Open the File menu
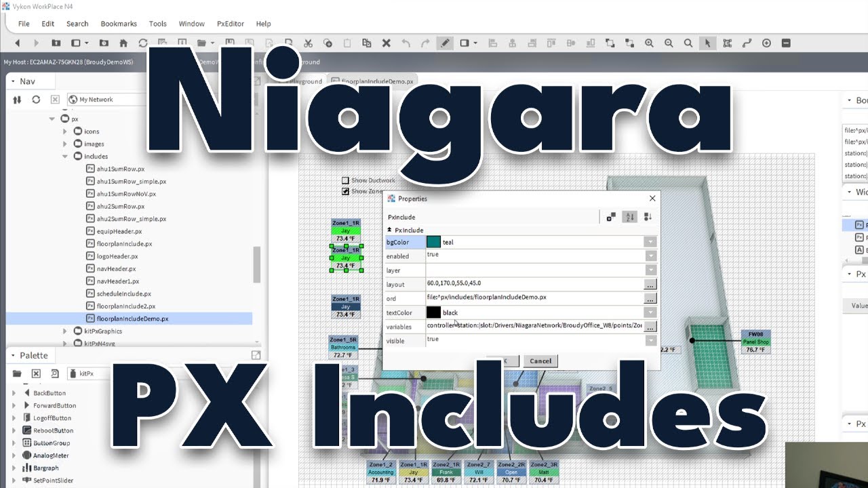Image resolution: width=868 pixels, height=488 pixels. [24, 24]
